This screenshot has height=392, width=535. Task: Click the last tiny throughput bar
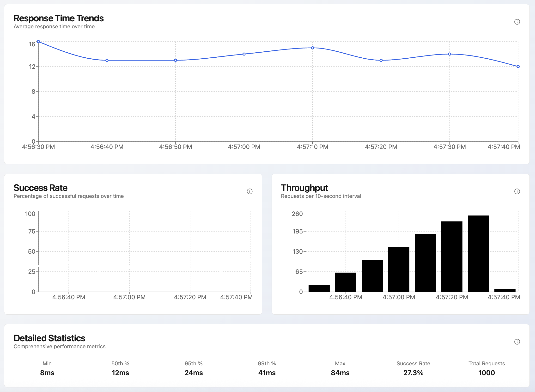click(505, 290)
